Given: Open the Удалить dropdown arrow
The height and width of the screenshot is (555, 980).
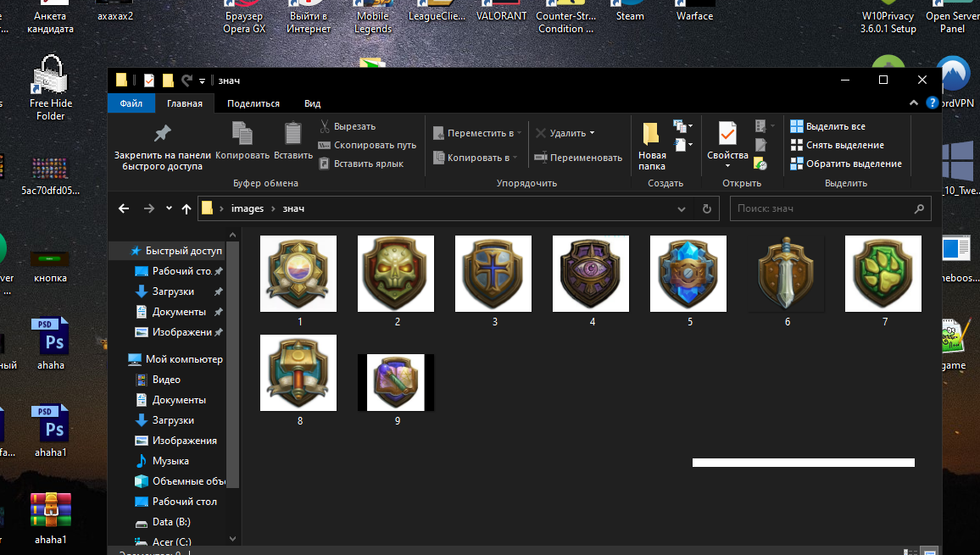Looking at the screenshot, I should (x=592, y=133).
